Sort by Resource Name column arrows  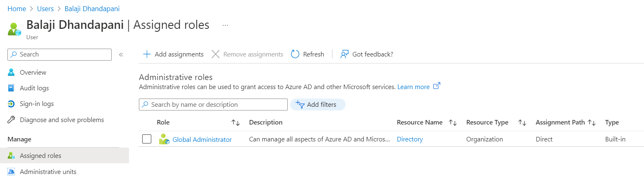pyautogui.click(x=453, y=122)
